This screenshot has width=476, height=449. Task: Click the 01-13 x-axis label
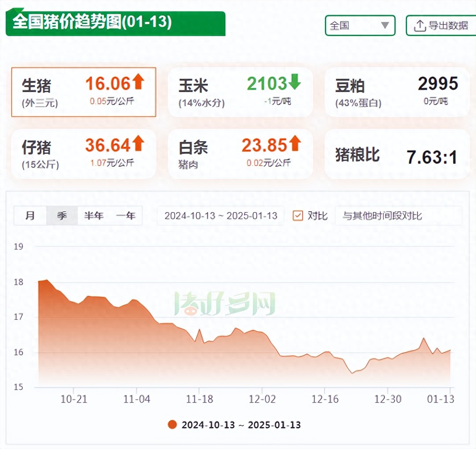click(441, 399)
